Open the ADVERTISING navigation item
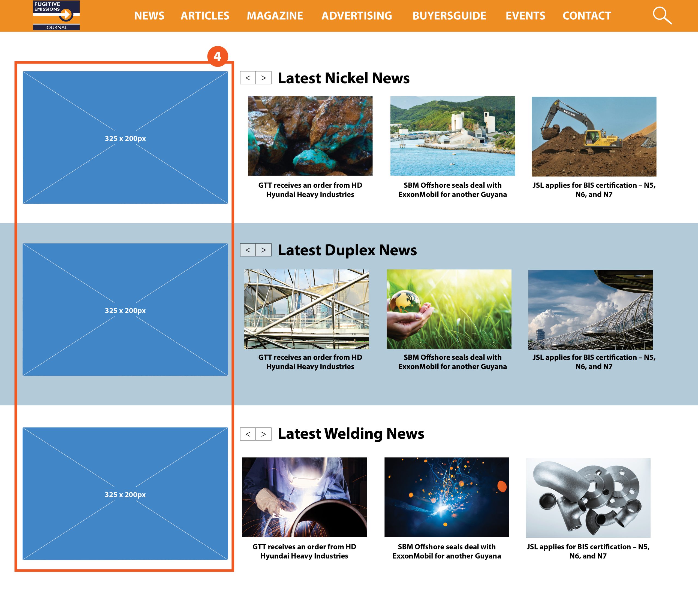Viewport: 698px width, 616px height. click(x=357, y=16)
